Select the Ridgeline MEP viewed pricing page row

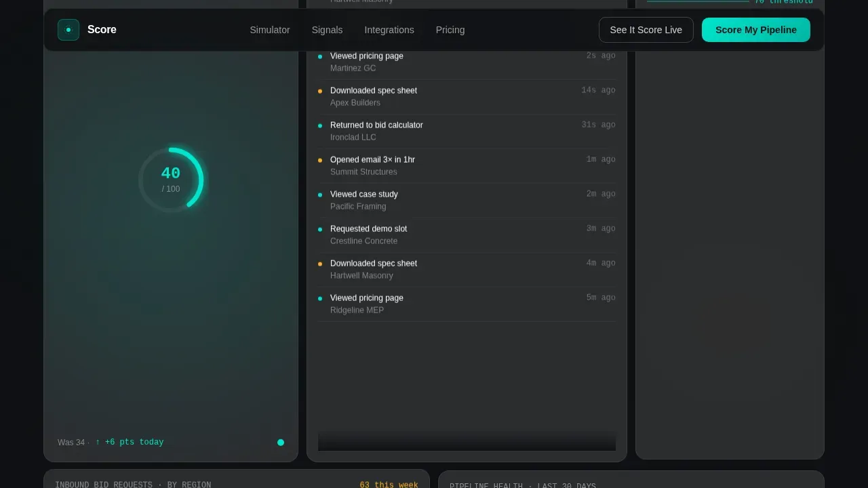point(467,304)
